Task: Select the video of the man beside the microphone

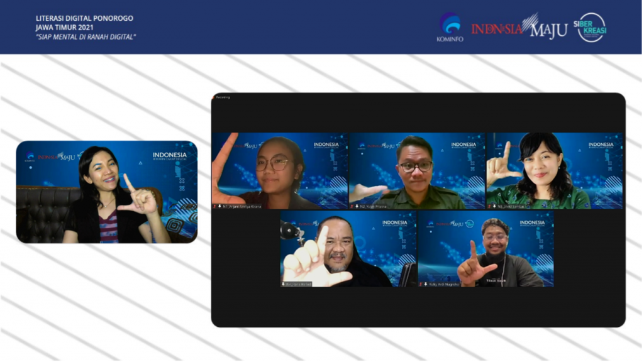Action: [x=348, y=248]
